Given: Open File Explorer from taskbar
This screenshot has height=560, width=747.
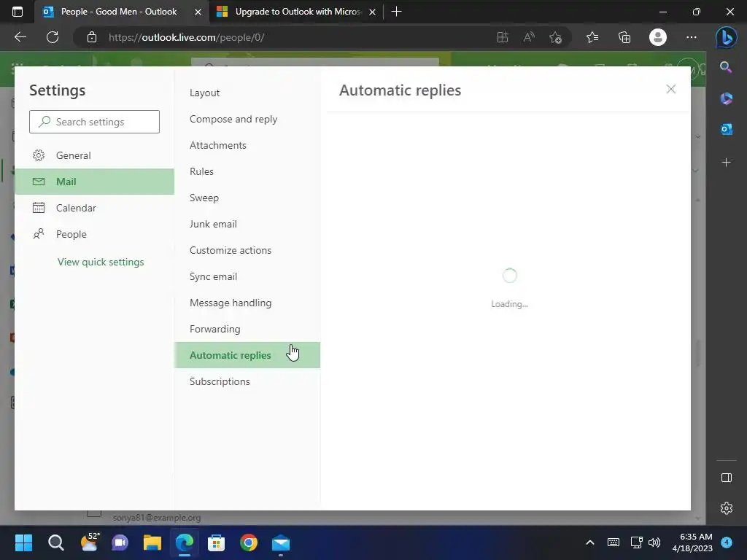Looking at the screenshot, I should [152, 542].
